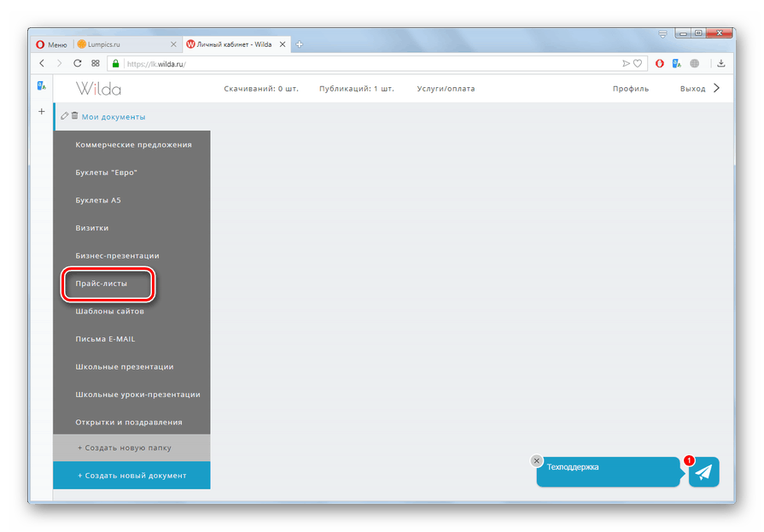Open the translator extension icon in toolbar
764x532 pixels.
pyautogui.click(x=677, y=63)
